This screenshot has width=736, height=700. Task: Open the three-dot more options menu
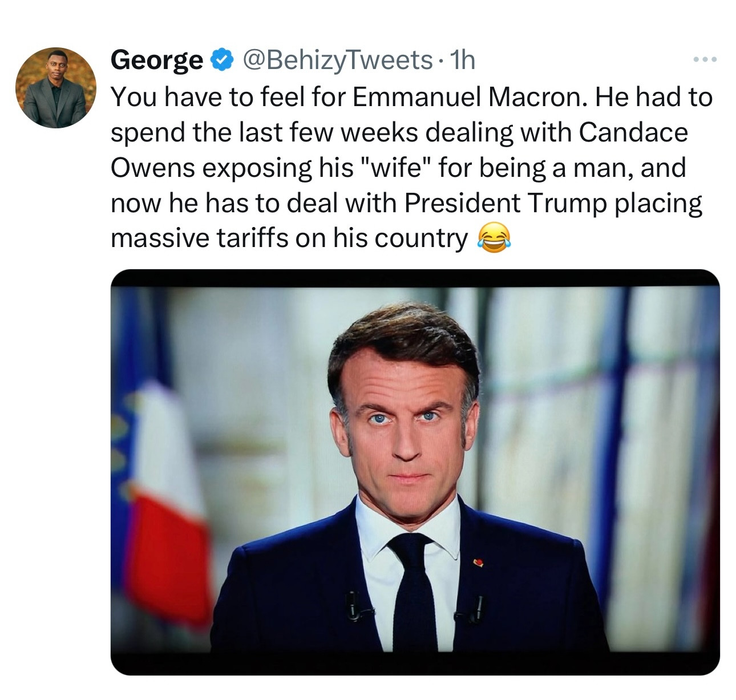[x=705, y=59]
